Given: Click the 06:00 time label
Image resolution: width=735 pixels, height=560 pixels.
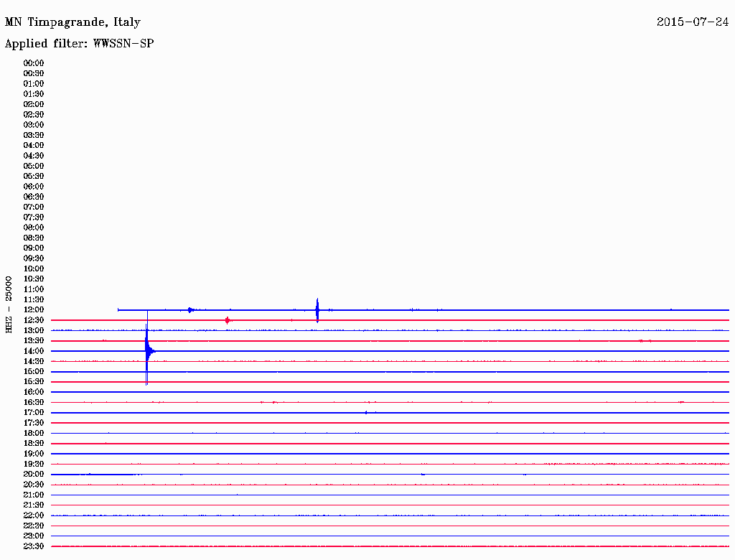Looking at the screenshot, I should point(33,186).
